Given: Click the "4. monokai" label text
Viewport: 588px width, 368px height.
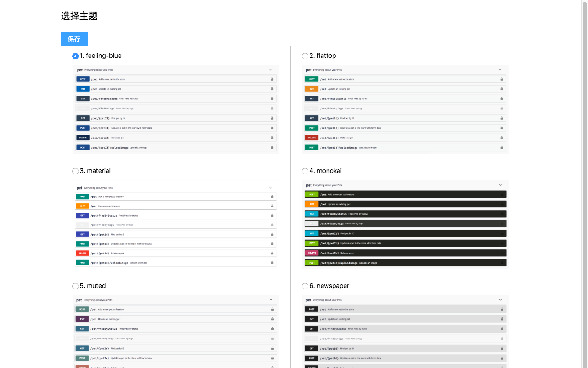Looking at the screenshot, I should click(x=325, y=171).
